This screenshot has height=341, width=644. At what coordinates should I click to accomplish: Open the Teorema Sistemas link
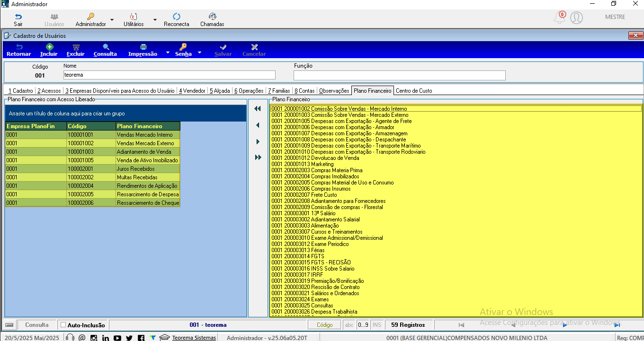pyautogui.click(x=194, y=338)
